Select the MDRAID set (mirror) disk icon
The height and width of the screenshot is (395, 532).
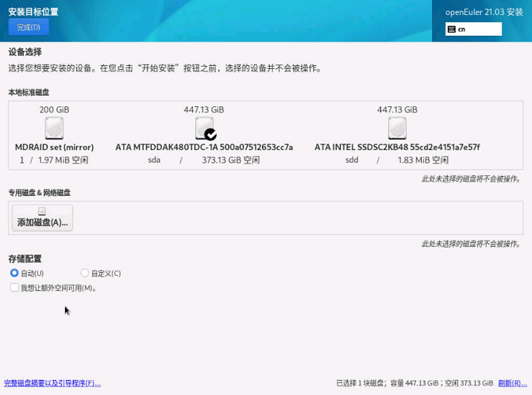(x=54, y=128)
